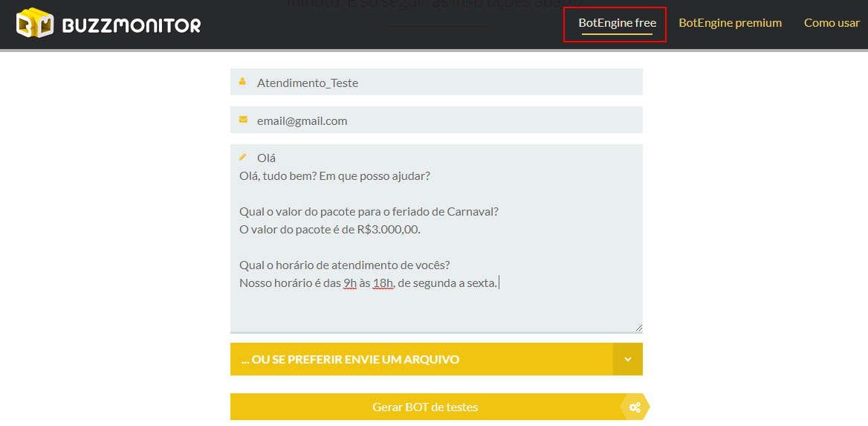
Task: Click the pencil icon in the text area
Action: (x=242, y=157)
